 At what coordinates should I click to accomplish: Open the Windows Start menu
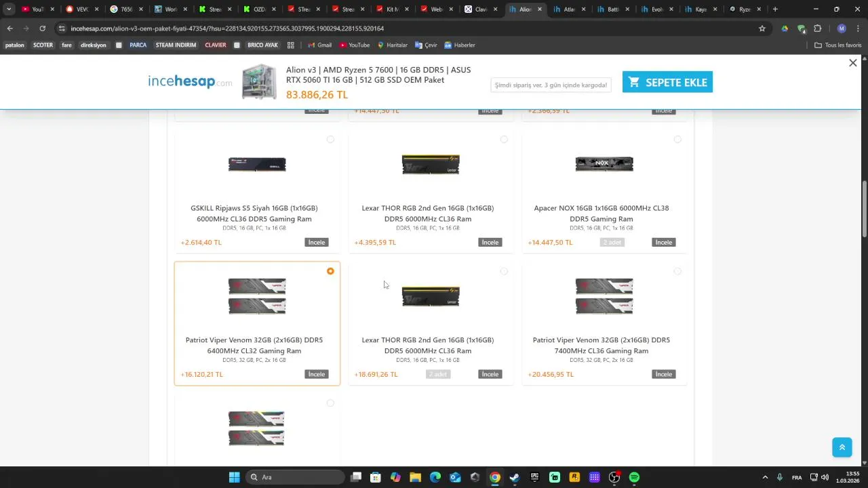(234, 477)
